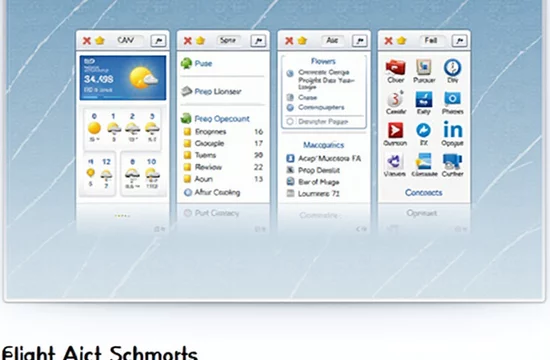
Task: Open the pin button in the Aac panel header
Action: (360, 41)
